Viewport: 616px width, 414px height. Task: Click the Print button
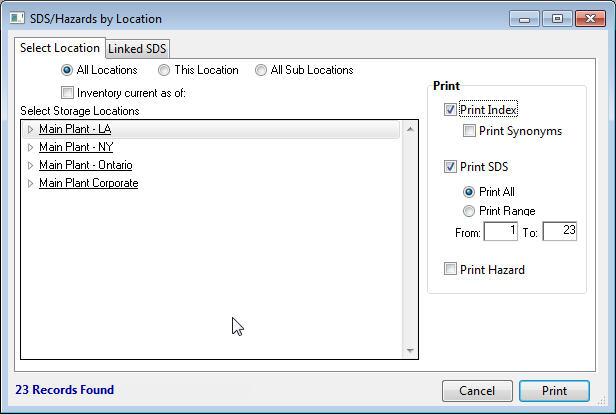pos(554,391)
